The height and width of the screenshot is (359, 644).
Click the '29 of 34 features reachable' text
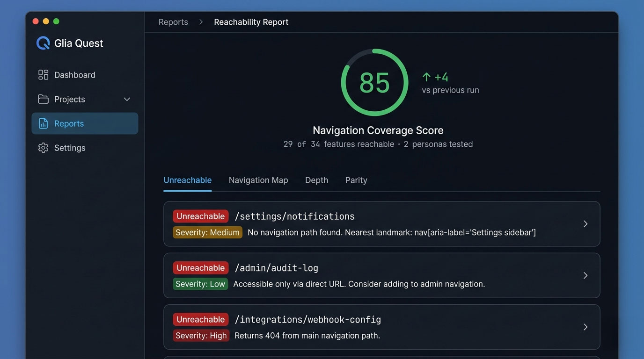tap(339, 144)
